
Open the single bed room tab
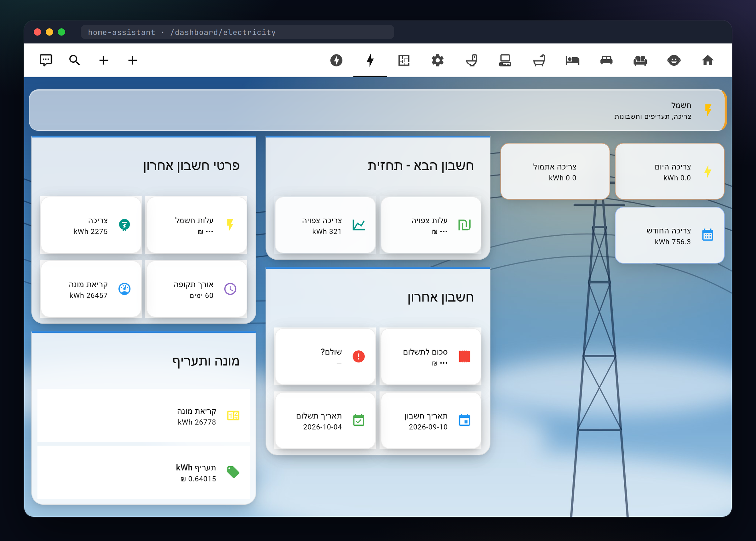(x=572, y=60)
